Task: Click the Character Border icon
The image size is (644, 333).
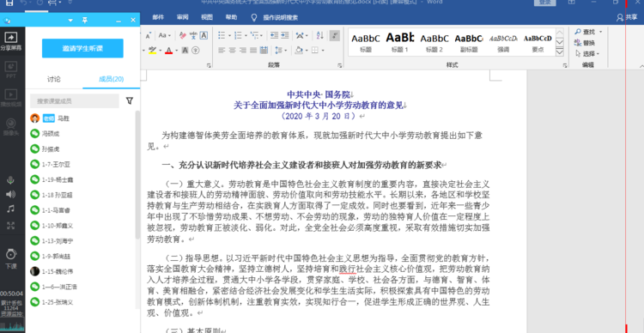Action: 204,35
